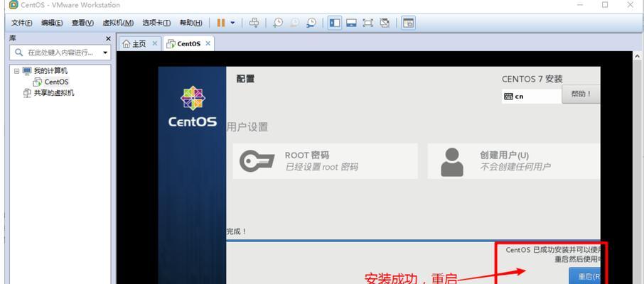Open the 帮助(H) menu
This screenshot has height=284, width=644.
pos(191,23)
